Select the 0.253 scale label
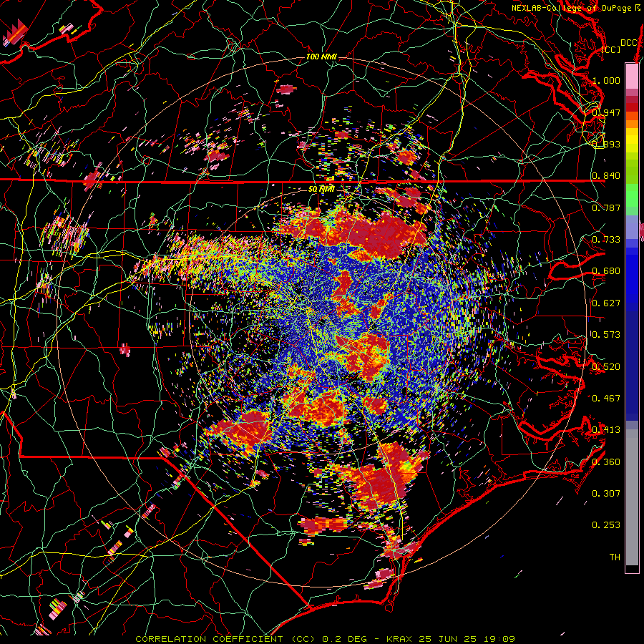Viewport: 644px width, 644px height. point(606,525)
